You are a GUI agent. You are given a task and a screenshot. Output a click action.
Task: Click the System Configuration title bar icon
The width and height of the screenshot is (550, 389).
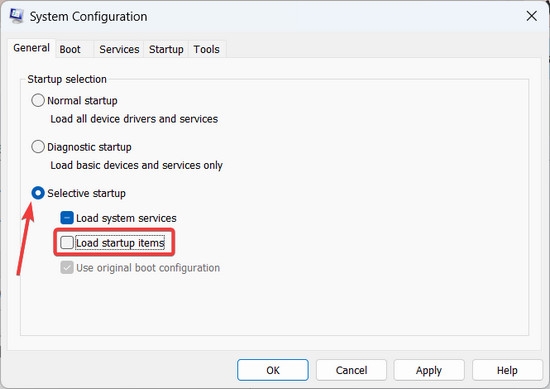[x=16, y=16]
